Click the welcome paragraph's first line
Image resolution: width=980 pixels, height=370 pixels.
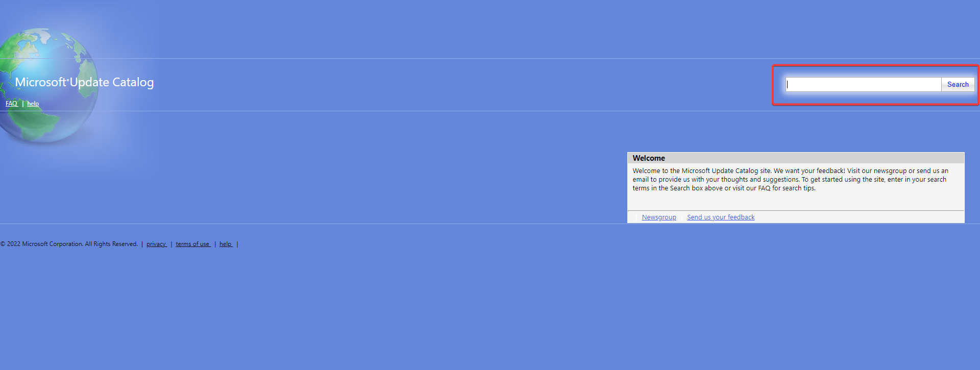[x=791, y=171]
